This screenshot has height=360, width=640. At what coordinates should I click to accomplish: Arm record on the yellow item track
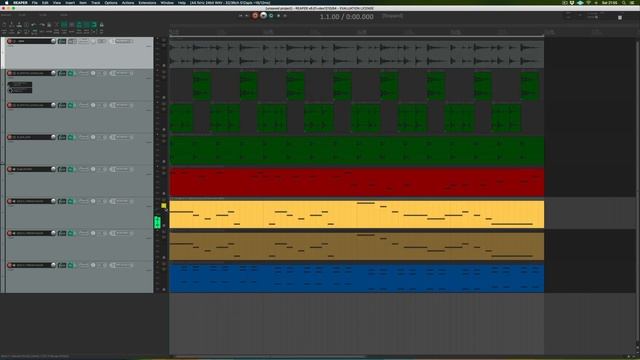click(x=9, y=201)
